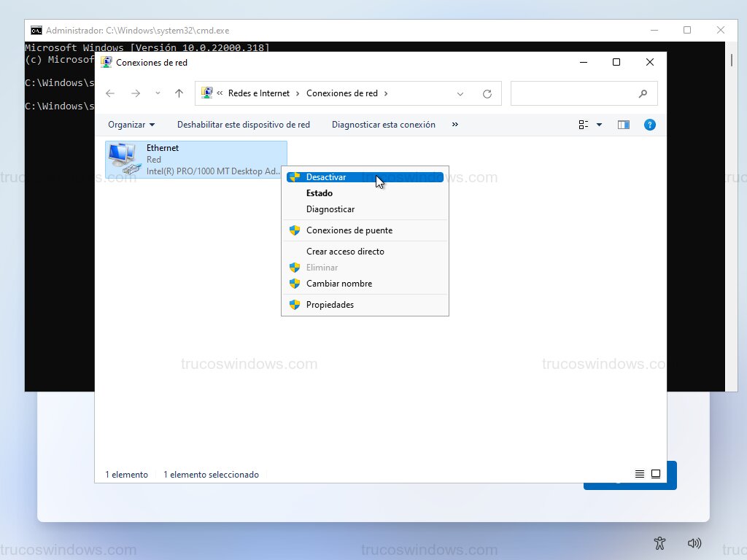Switch to large icons view in status bar

656,474
